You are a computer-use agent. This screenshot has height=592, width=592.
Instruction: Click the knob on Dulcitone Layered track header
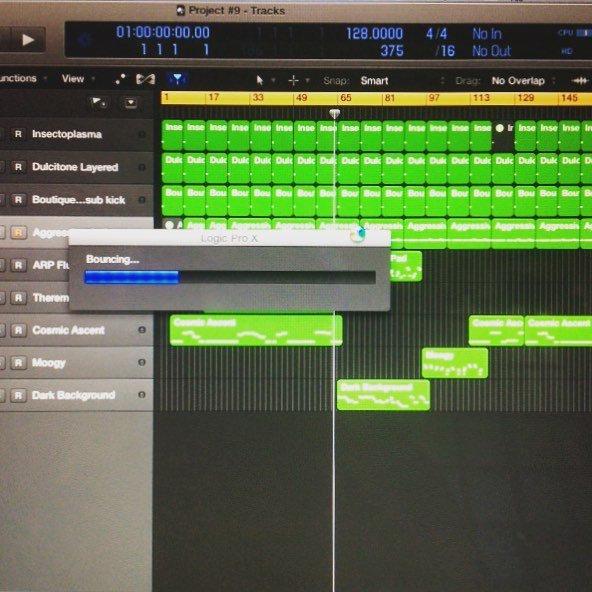click(x=142, y=167)
